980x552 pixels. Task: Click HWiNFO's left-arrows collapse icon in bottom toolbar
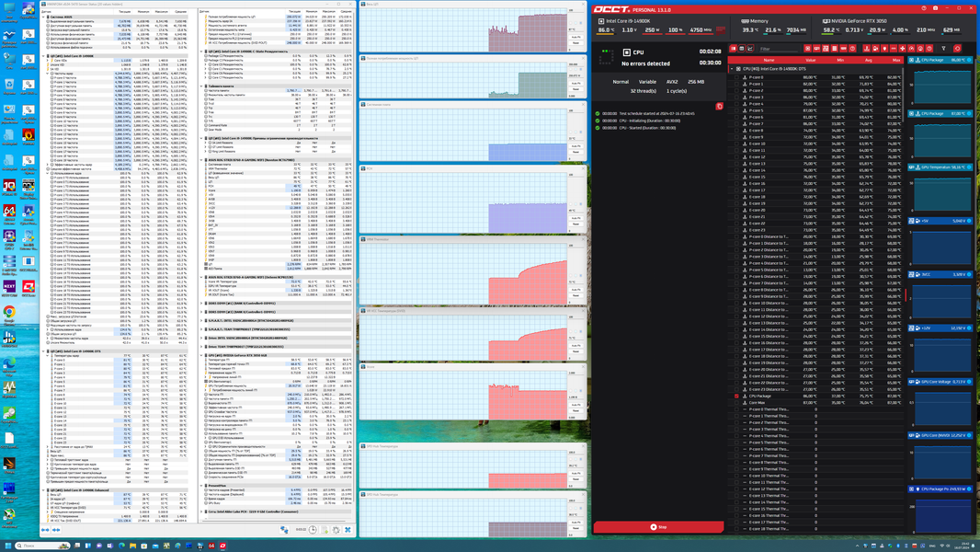click(45, 530)
